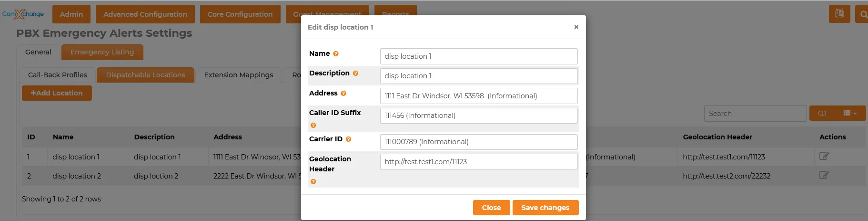Click the Close button in the dialog

[491, 208]
